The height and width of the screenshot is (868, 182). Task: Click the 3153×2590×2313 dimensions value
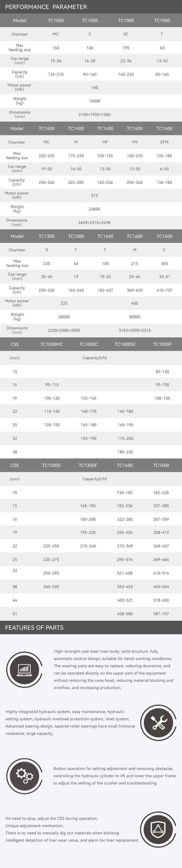(x=134, y=330)
